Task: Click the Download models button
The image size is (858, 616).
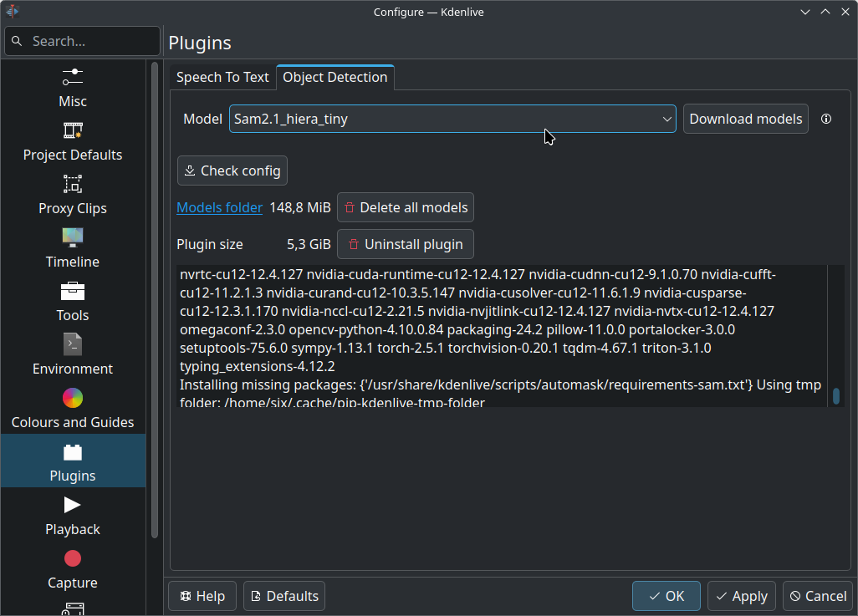Action: point(746,119)
